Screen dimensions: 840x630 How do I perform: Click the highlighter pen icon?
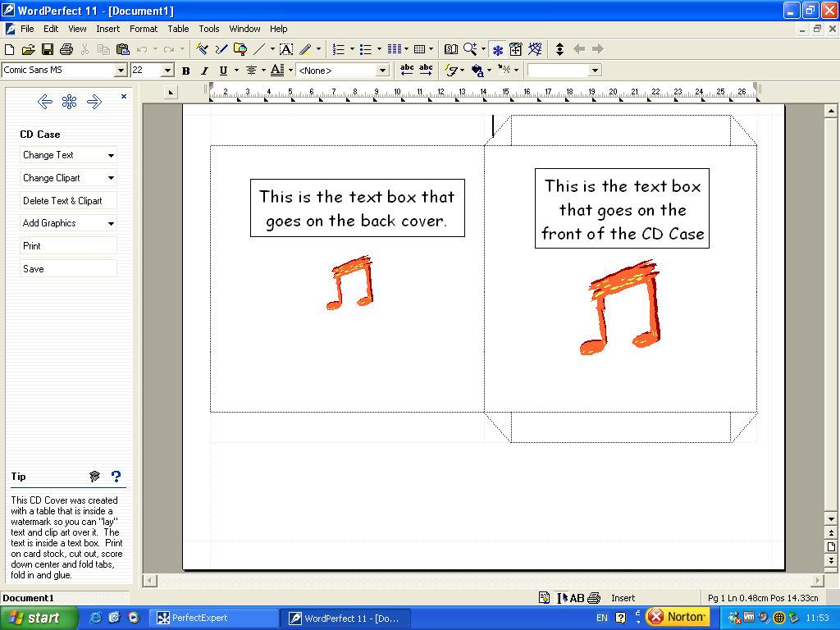(x=305, y=49)
